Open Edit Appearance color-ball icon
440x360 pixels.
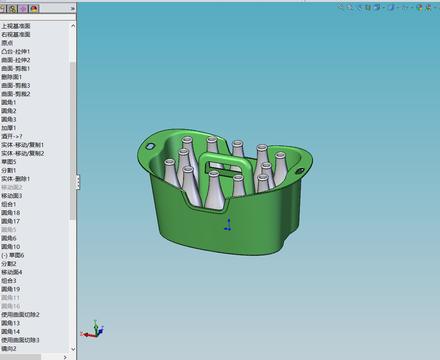(419, 7)
